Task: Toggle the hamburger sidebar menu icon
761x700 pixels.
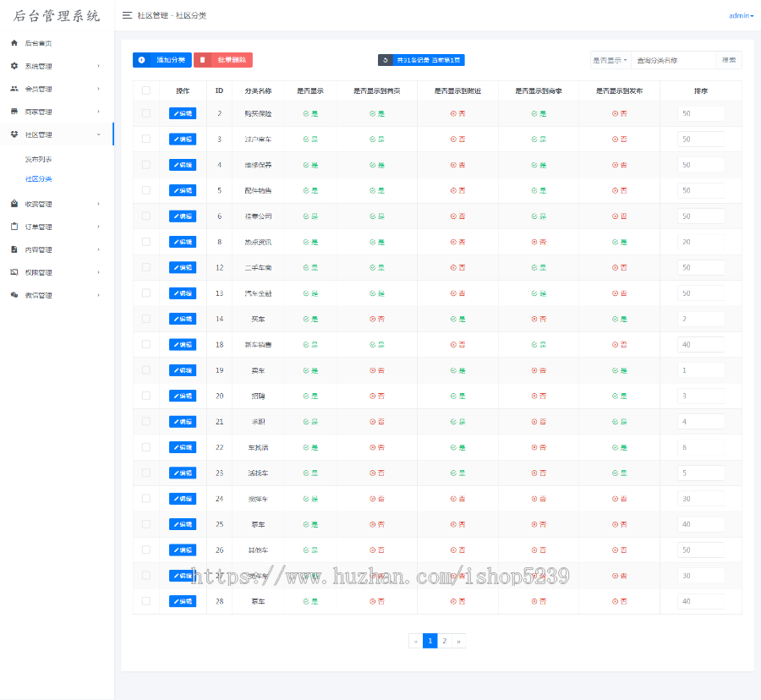Action: pos(127,15)
